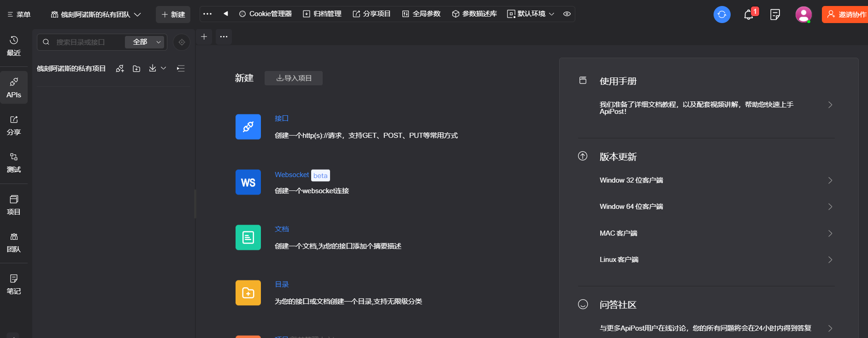Click the blue 接口 icon tile

(248, 127)
